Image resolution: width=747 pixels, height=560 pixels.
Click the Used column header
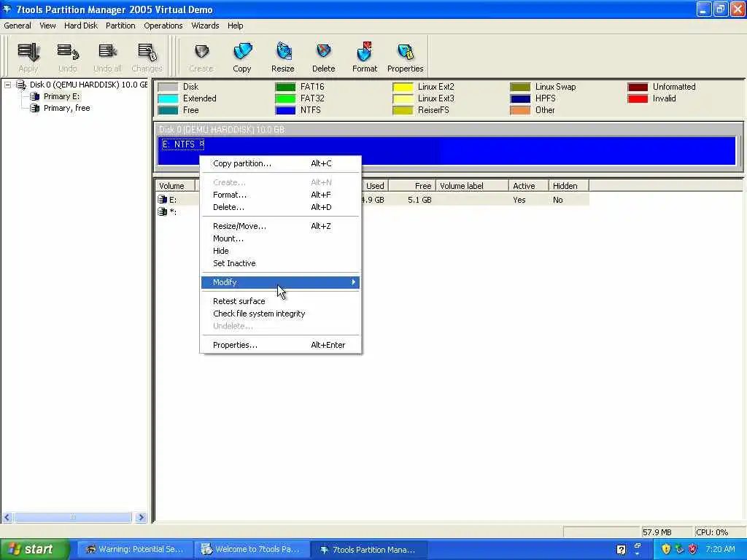tap(376, 186)
